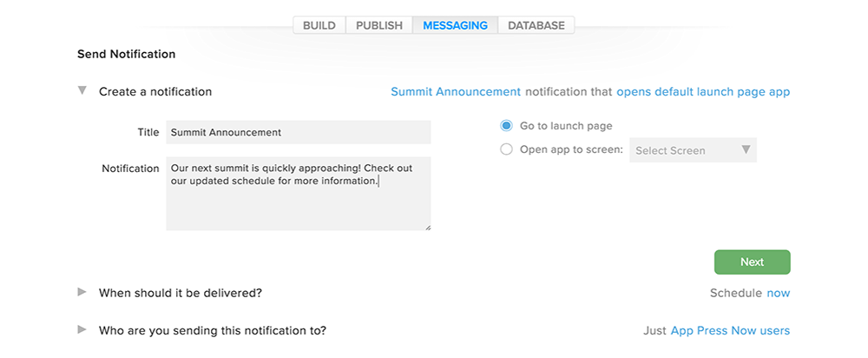
Task: Click in the Notification message text area
Action: tap(299, 194)
